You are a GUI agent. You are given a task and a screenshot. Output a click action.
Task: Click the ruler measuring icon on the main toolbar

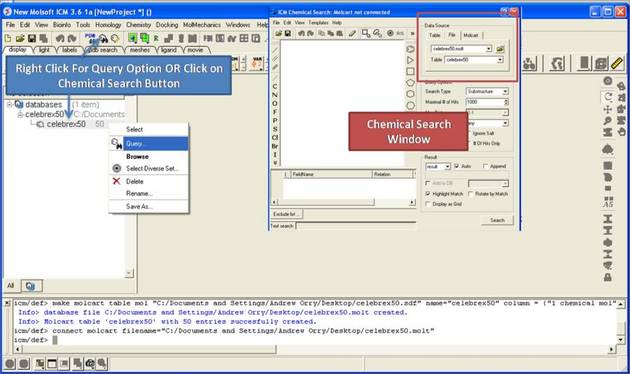click(x=617, y=63)
